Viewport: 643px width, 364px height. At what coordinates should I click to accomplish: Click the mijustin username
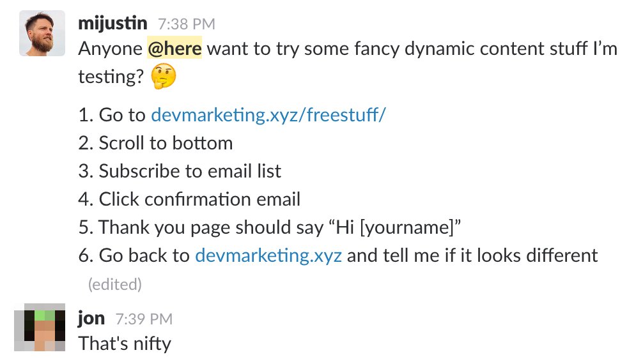pos(112,24)
